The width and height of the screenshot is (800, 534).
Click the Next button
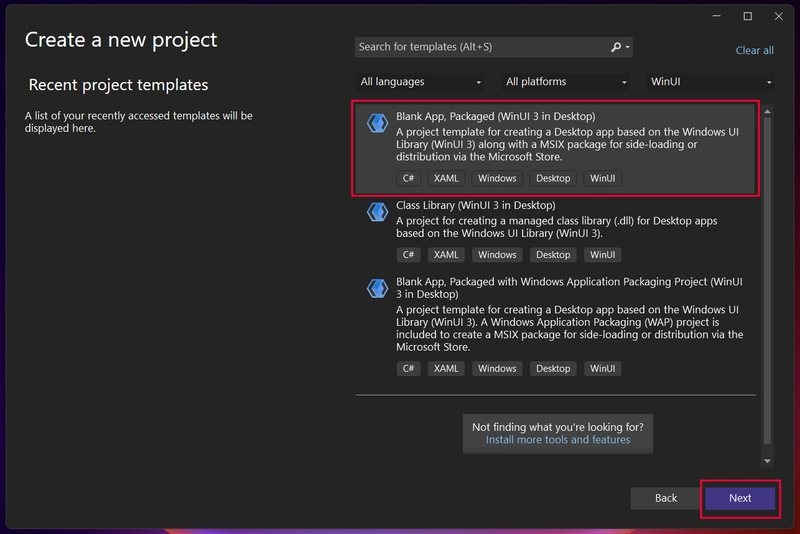click(x=740, y=498)
